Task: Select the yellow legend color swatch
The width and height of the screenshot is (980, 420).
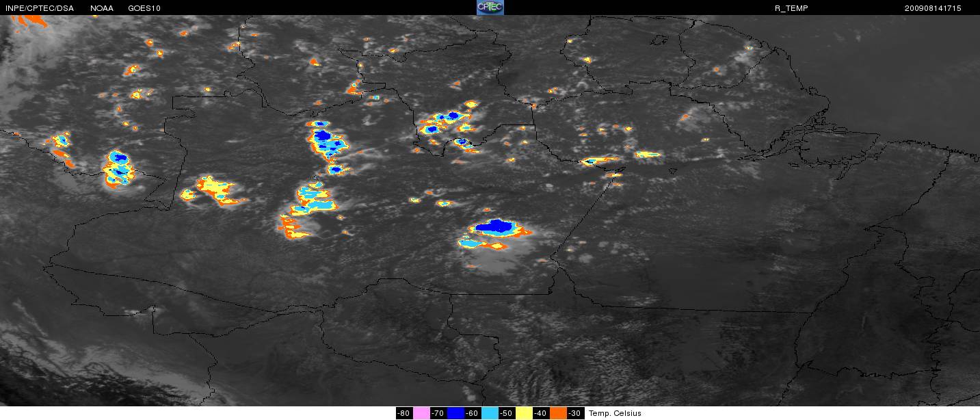Action: tap(524, 413)
